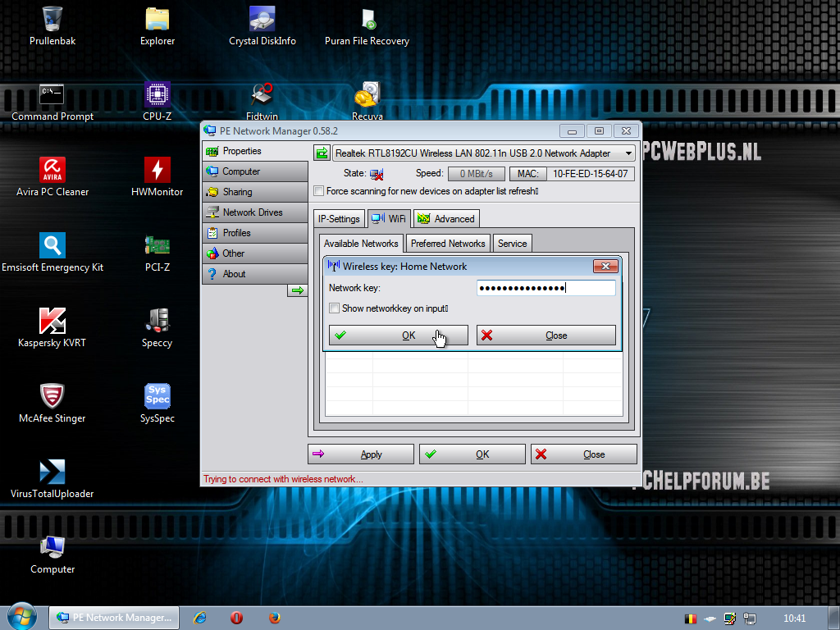Open the Profiles sidebar section

[x=256, y=232]
